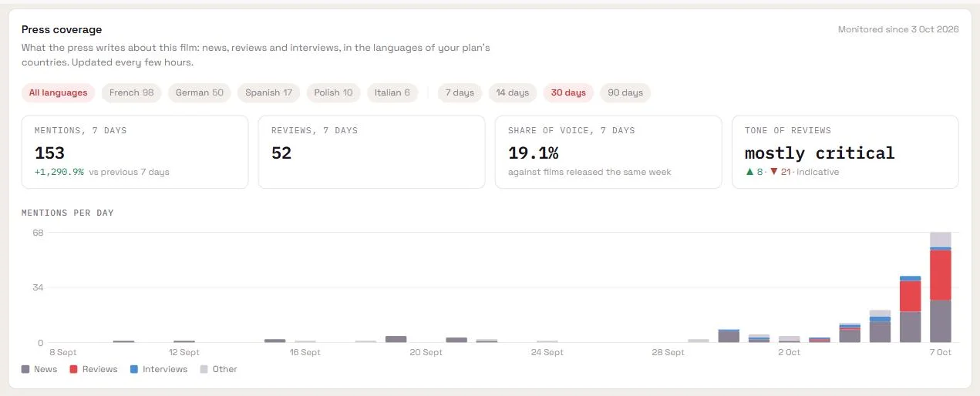
Task: Filter coverage by Spanish 17
Action: tap(268, 92)
